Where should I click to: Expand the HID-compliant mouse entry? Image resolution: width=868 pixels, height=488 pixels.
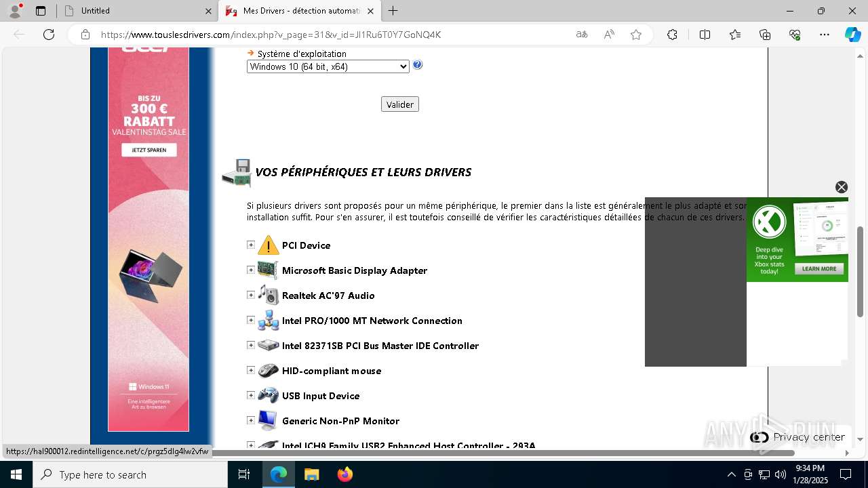click(251, 370)
